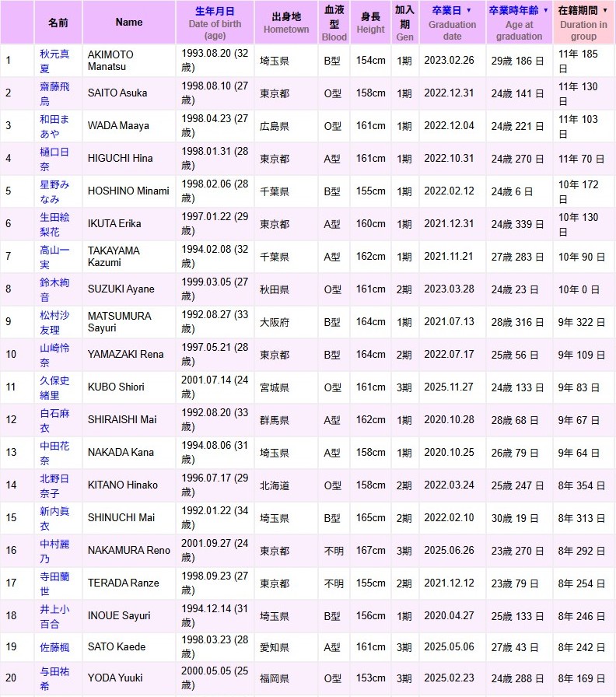
Task: Follow the 与田祐希 link
Action: [x=54, y=678]
